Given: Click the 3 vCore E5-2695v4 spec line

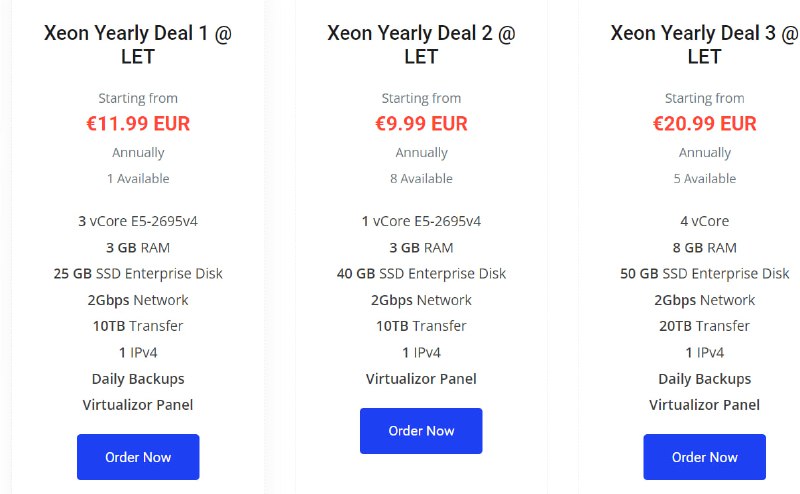Looking at the screenshot, I should point(138,221).
